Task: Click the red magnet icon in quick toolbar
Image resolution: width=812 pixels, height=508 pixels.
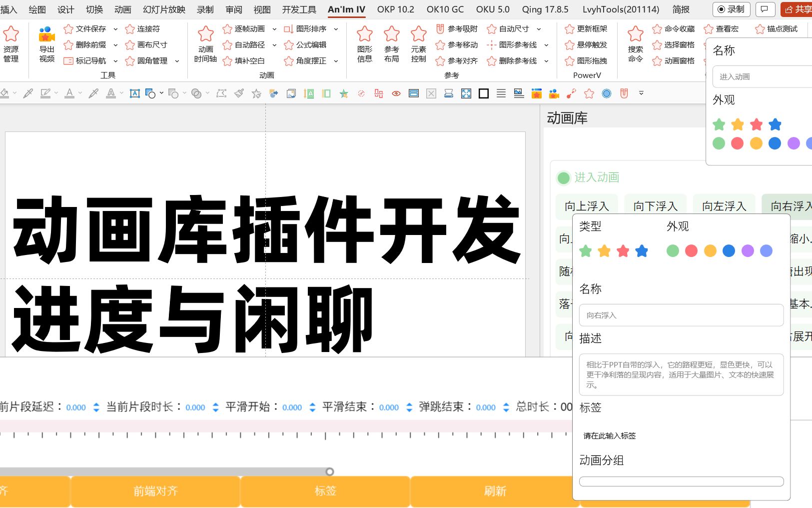Action: (x=624, y=93)
